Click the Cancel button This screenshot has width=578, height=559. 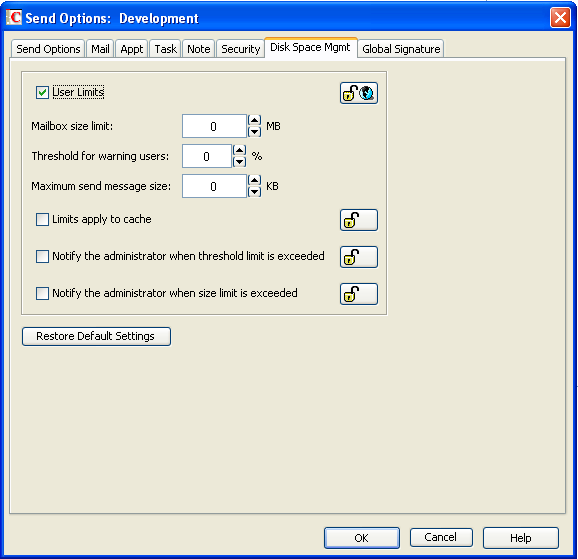coord(441,537)
